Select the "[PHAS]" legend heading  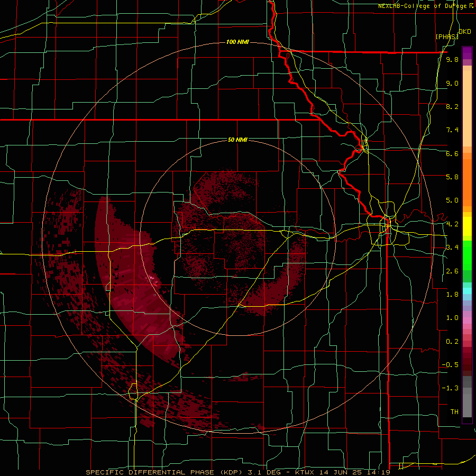pyautogui.click(x=447, y=36)
